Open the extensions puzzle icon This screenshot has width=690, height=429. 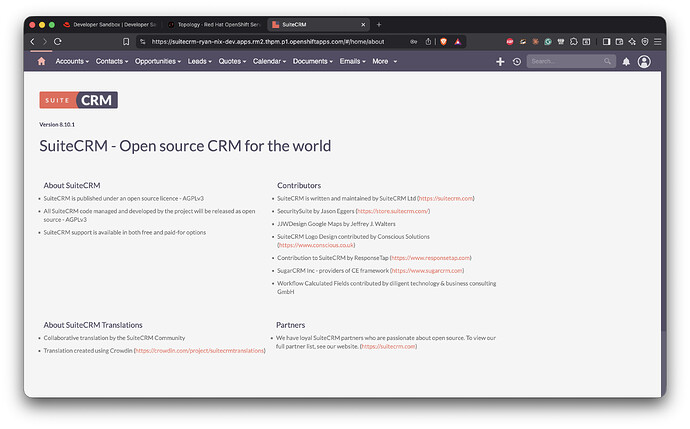point(573,41)
